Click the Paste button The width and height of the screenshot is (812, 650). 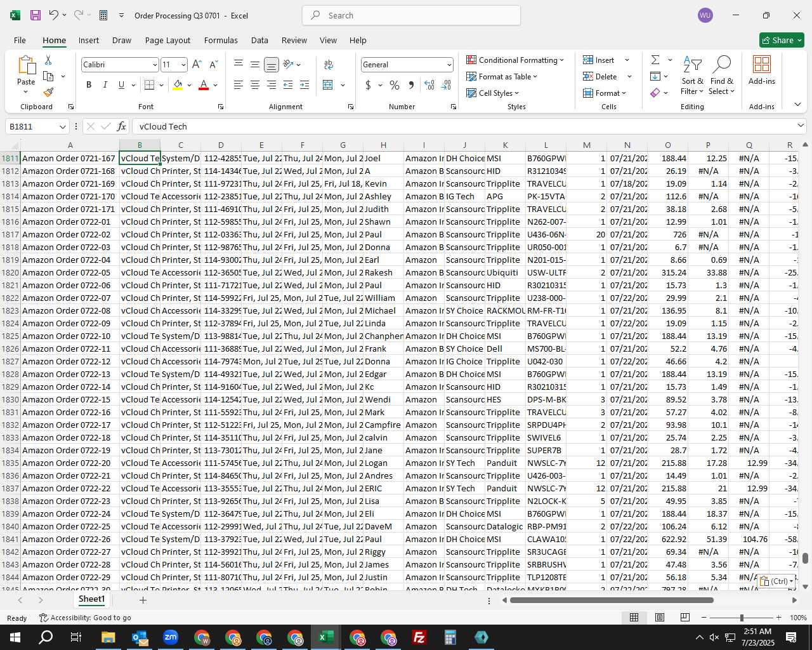[26, 75]
